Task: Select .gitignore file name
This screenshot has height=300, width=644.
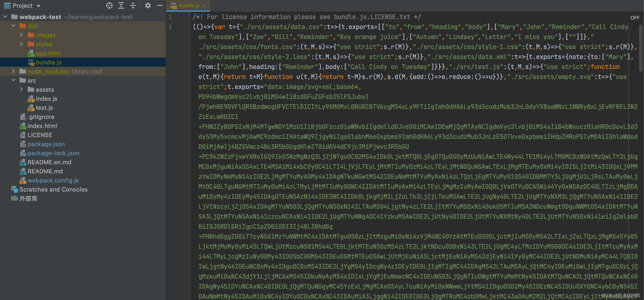Action: [41, 117]
